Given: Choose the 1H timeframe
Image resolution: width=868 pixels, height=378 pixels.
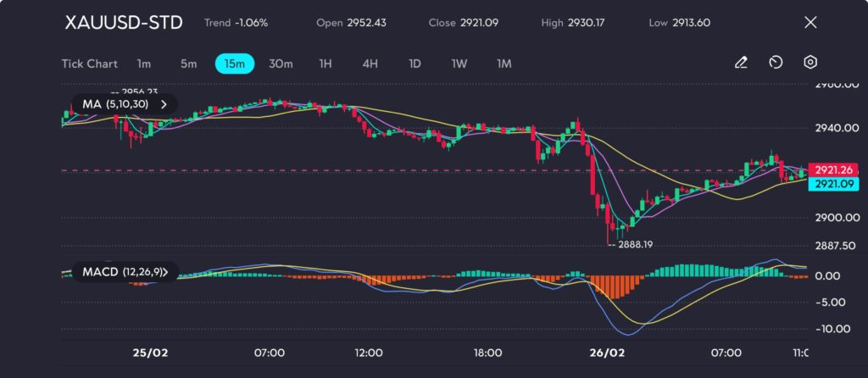Looking at the screenshot, I should point(325,64).
